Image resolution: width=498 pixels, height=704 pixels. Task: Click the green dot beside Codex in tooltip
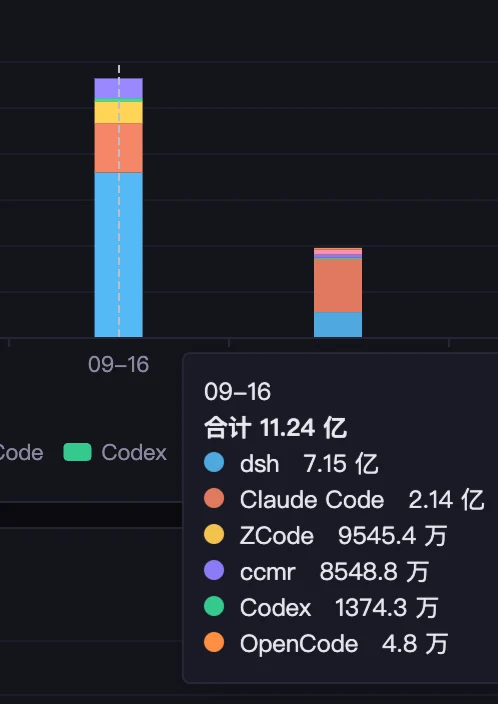[214, 606]
